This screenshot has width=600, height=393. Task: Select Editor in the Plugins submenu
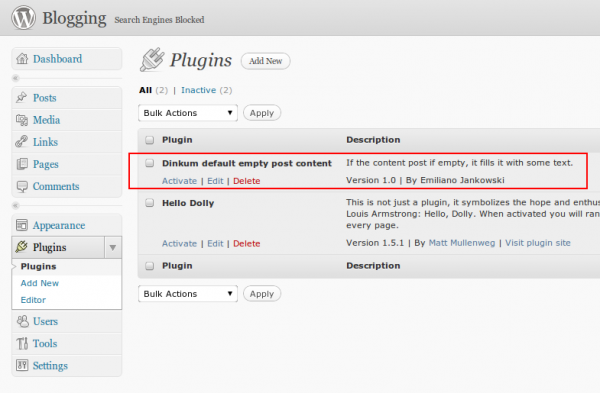click(33, 300)
